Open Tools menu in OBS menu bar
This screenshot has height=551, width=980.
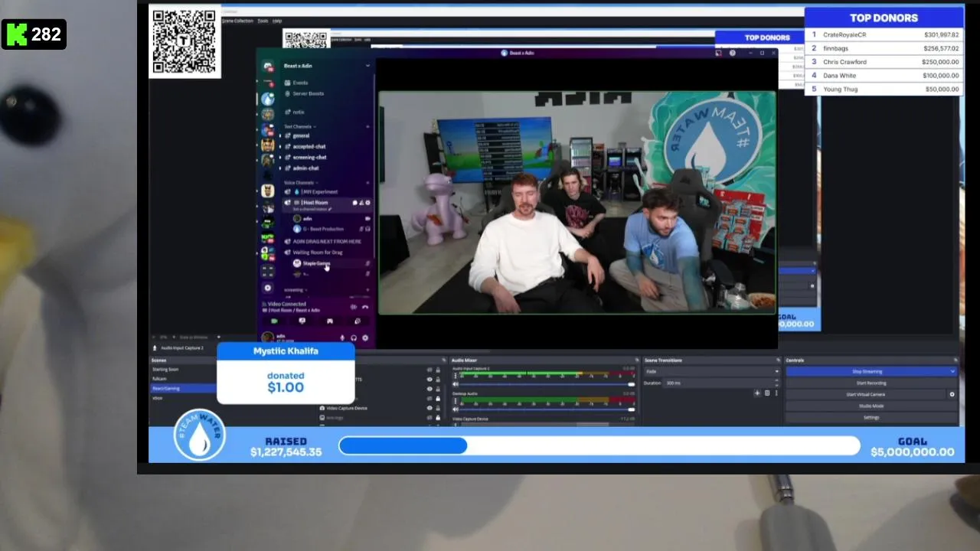coord(263,21)
